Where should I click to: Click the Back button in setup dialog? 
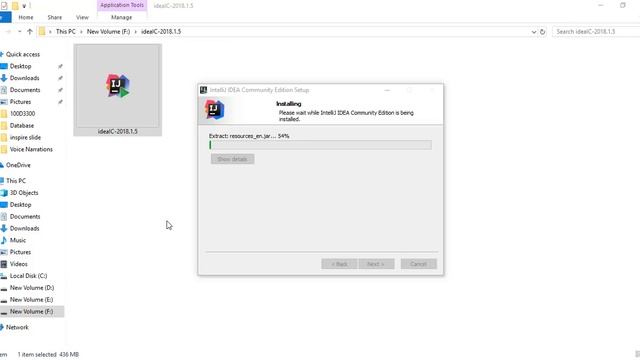pos(339,264)
